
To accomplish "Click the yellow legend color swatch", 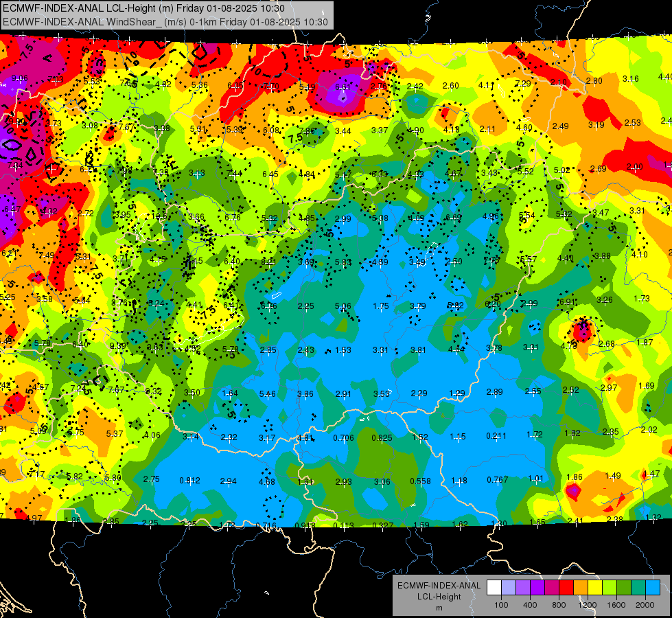I will [x=595, y=588].
